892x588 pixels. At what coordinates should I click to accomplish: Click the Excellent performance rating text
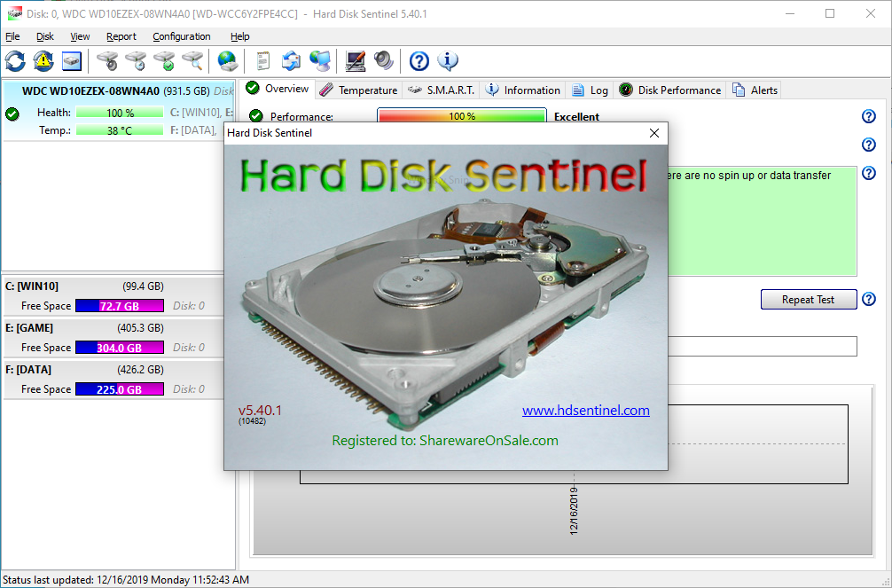coord(576,117)
